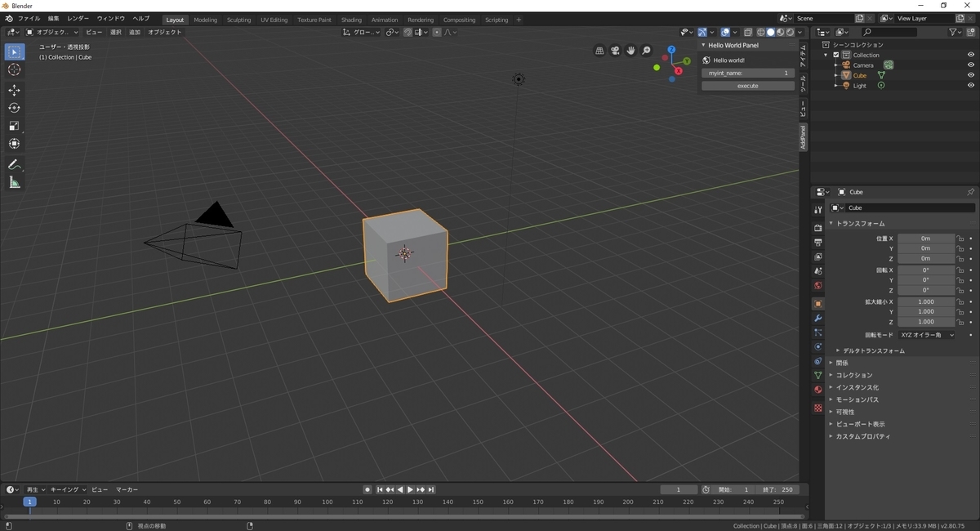The width and height of the screenshot is (980, 531).
Task: Switch to rendered viewport shading
Action: pos(790,32)
